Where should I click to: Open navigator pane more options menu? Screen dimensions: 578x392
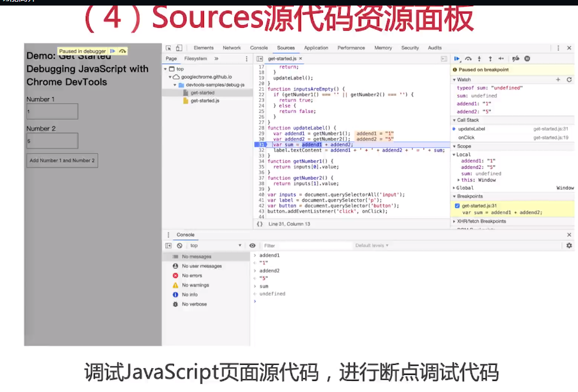pos(247,59)
